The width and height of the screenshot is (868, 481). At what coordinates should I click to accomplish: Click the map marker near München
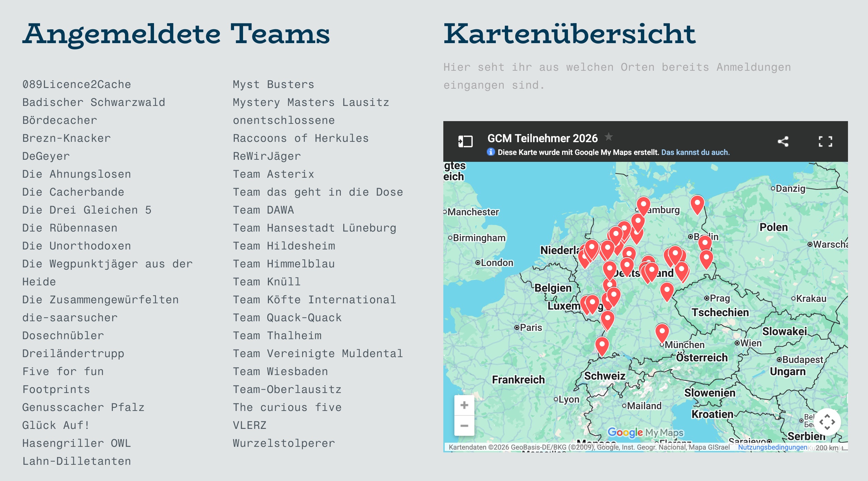[662, 332]
